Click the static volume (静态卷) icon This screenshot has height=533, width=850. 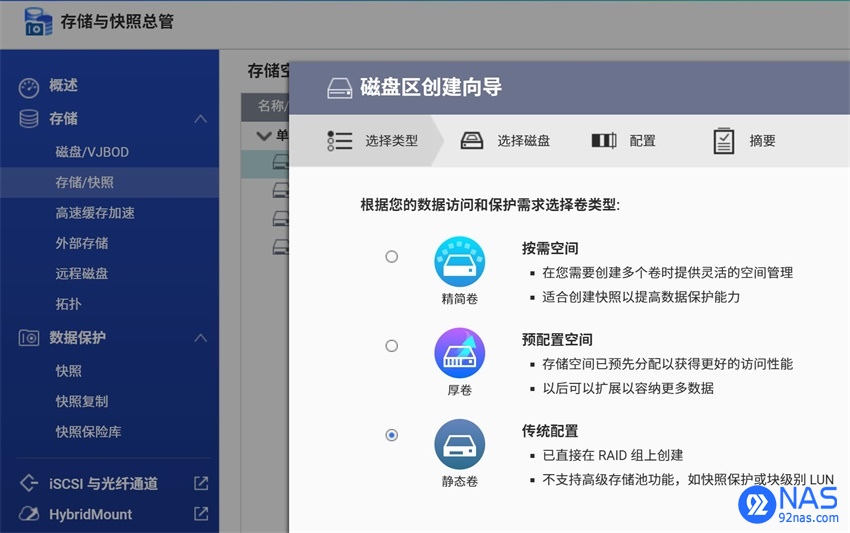pos(459,444)
